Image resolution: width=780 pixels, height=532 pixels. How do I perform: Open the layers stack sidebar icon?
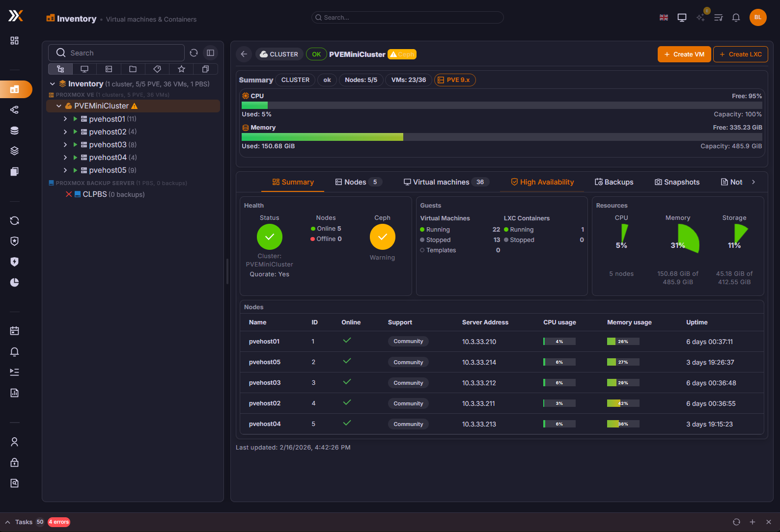(15, 151)
